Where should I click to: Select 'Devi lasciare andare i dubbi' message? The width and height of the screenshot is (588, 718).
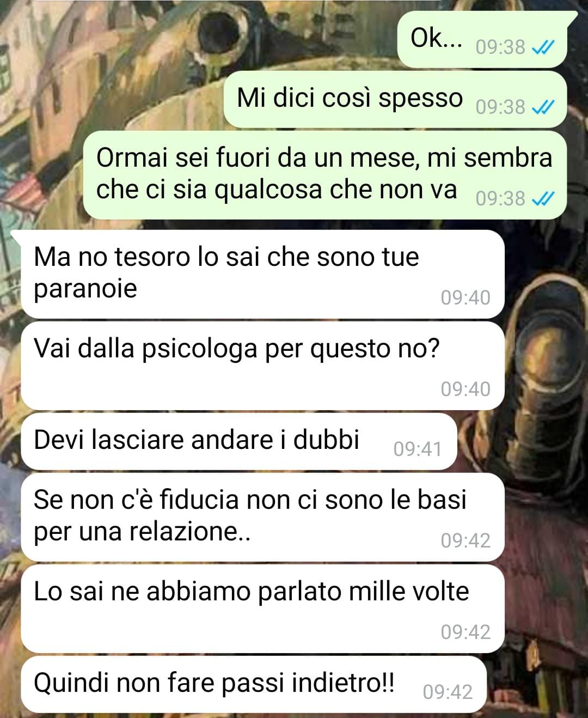[x=238, y=441]
